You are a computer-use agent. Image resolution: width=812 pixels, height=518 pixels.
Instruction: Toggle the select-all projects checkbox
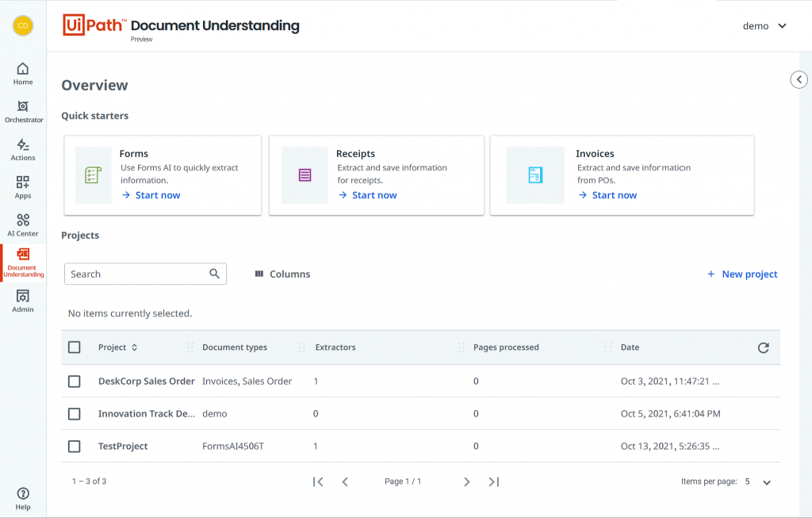(x=75, y=347)
